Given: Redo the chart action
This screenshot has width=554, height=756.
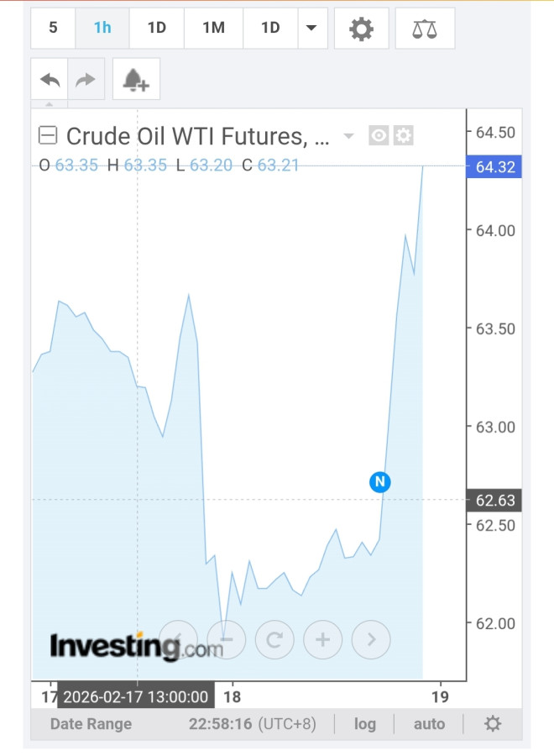Looking at the screenshot, I should [86, 79].
